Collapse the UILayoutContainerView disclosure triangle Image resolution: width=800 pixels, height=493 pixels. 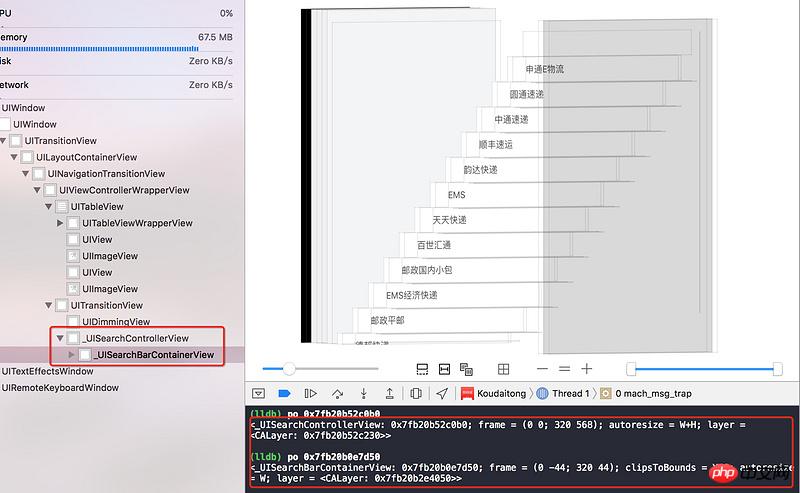[14, 157]
